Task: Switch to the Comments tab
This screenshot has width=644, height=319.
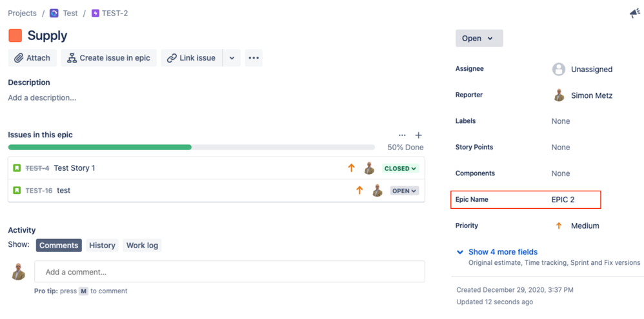Action: (x=59, y=245)
